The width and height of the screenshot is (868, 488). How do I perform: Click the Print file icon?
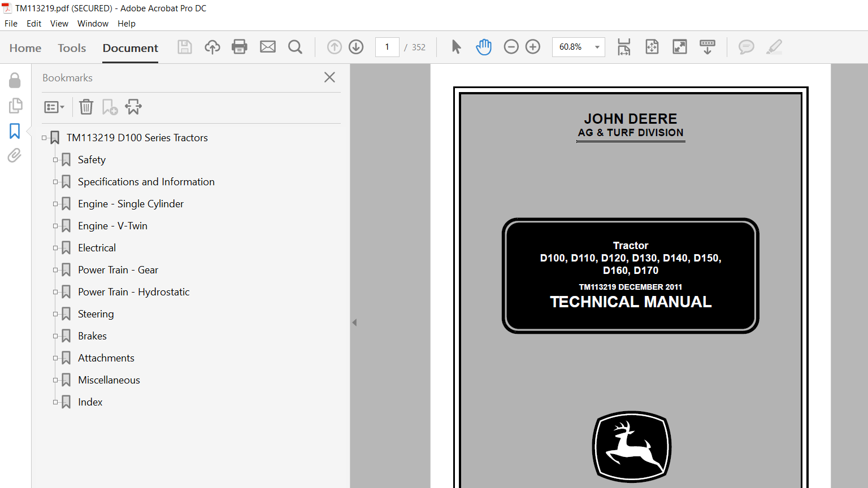pos(240,47)
